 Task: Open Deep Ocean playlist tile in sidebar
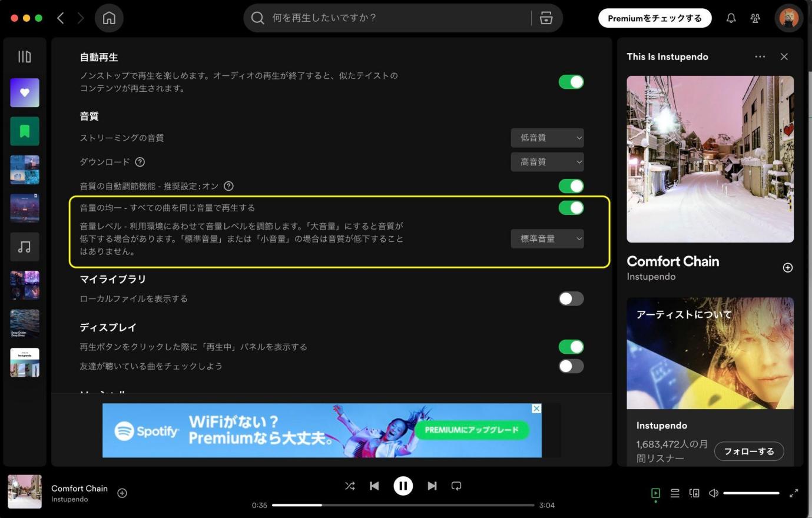pos(25,324)
